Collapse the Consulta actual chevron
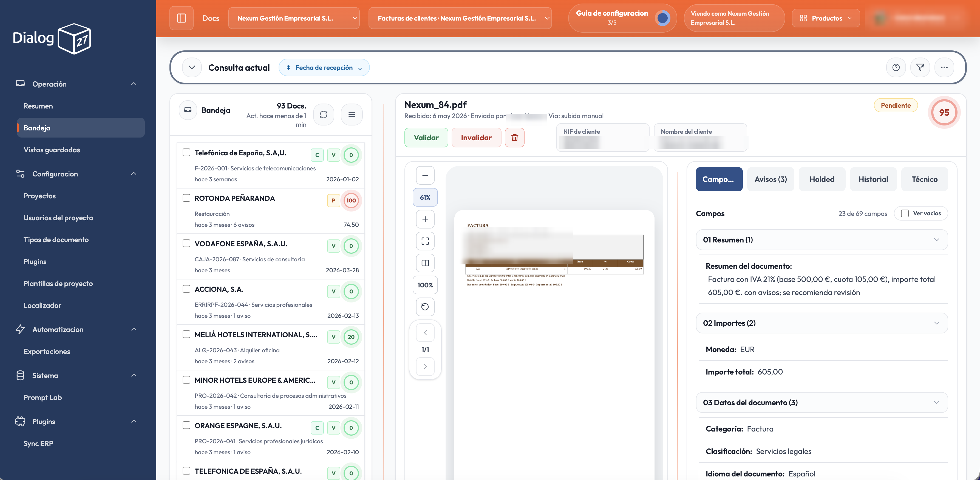The image size is (980, 480). pyautogui.click(x=192, y=68)
